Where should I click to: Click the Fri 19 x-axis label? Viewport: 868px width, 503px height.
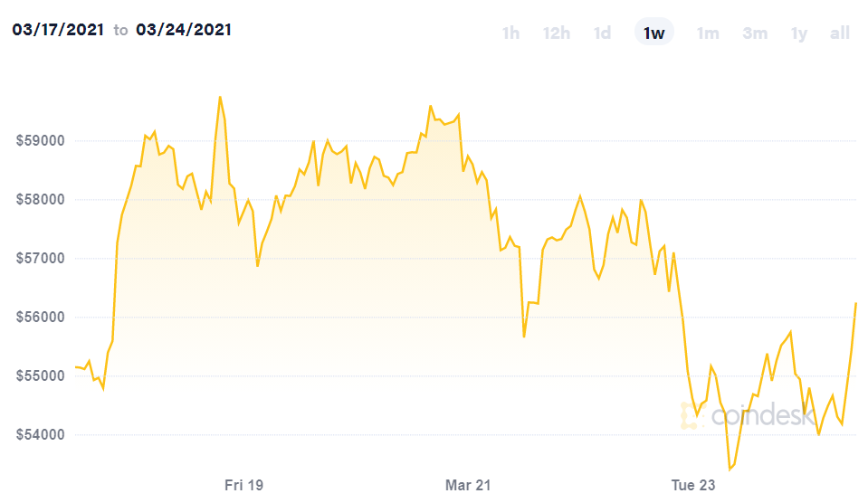243,486
